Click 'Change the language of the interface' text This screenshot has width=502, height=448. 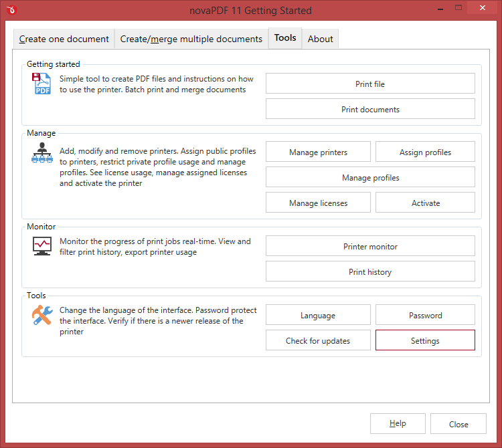click(158, 321)
